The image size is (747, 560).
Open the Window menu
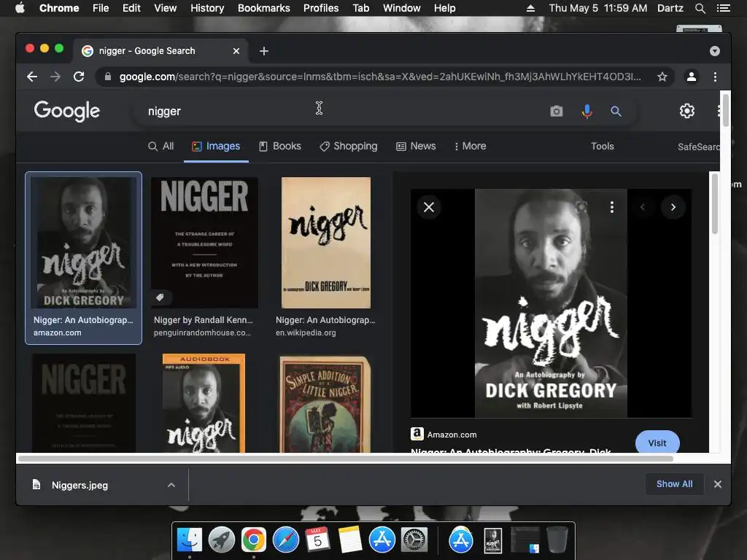click(402, 8)
